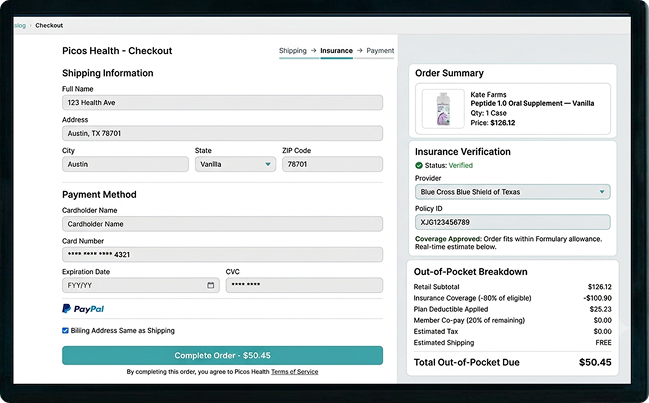Viewport: 649px width, 403px height.
Task: Click the 'Retail Subtotal' row label
Action: click(x=436, y=287)
